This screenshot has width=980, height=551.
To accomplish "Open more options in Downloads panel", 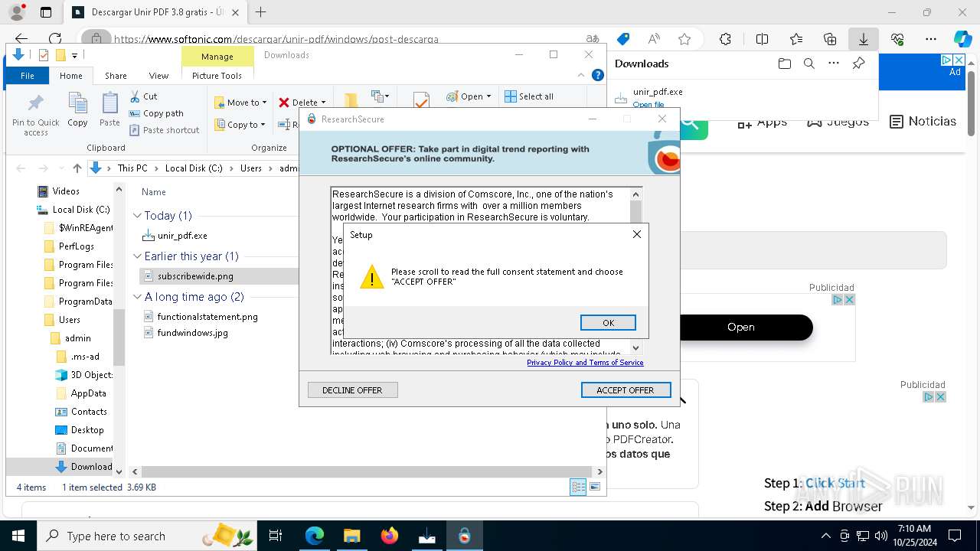I will point(834,64).
